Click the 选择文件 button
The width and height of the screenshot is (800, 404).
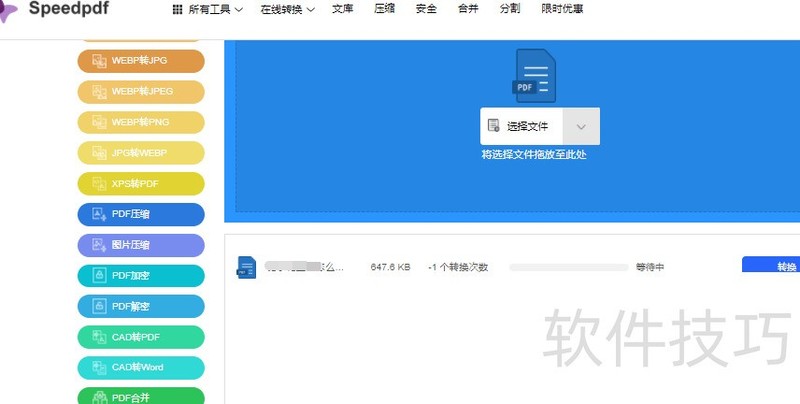(x=521, y=126)
